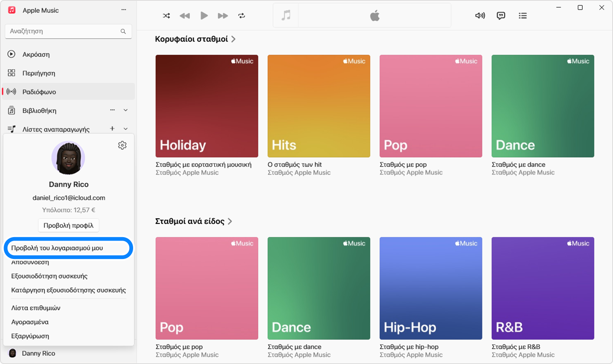Open Βιβλιοθήκη in the sidebar
Screen dimensions: 613x364
click(x=39, y=111)
